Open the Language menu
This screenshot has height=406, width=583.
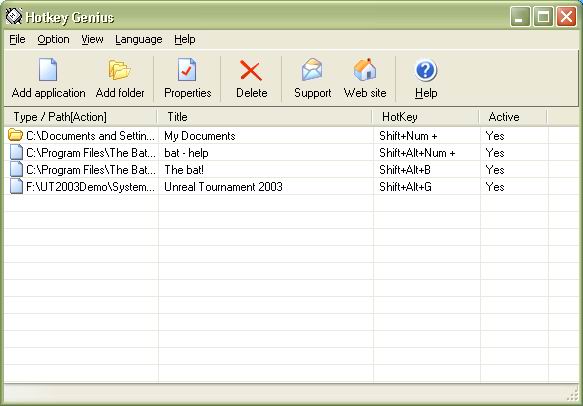click(139, 39)
